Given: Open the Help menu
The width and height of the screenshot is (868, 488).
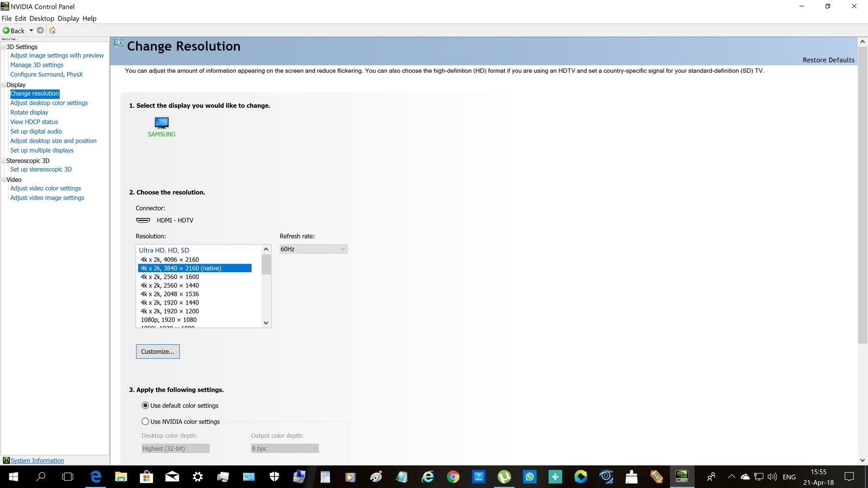Looking at the screenshot, I should [x=90, y=18].
